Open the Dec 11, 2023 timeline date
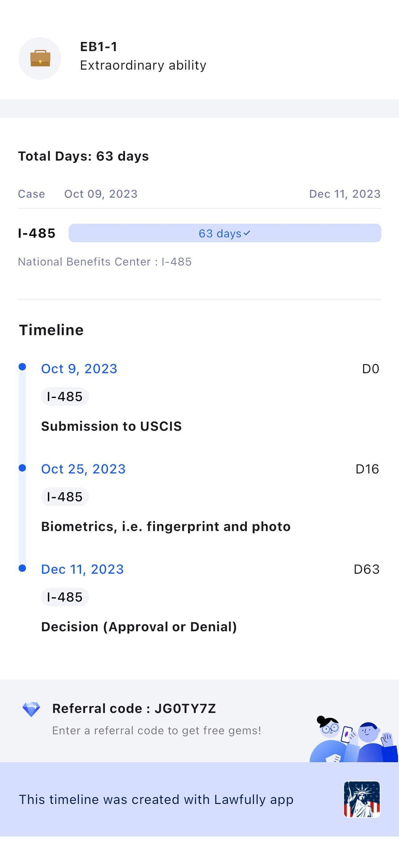Screen dimensions: 399x868 pos(83,569)
